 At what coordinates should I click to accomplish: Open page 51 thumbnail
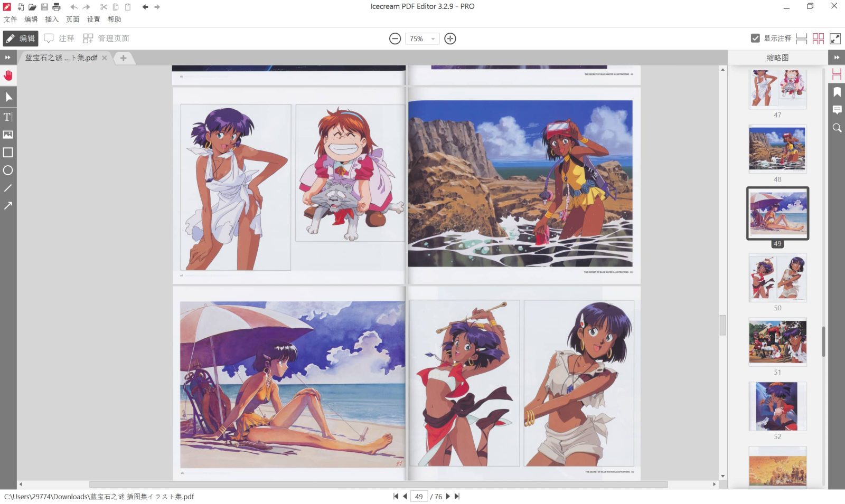(777, 342)
